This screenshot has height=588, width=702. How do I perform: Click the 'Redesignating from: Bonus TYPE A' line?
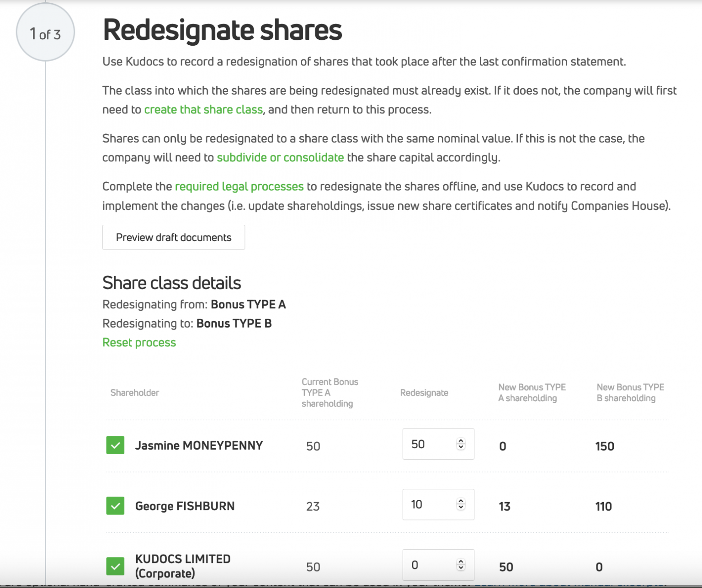click(x=194, y=304)
